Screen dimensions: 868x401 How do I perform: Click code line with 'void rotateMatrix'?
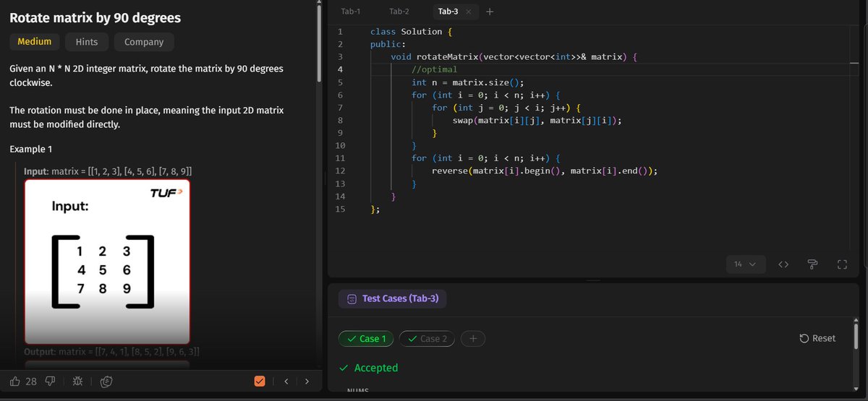point(513,57)
